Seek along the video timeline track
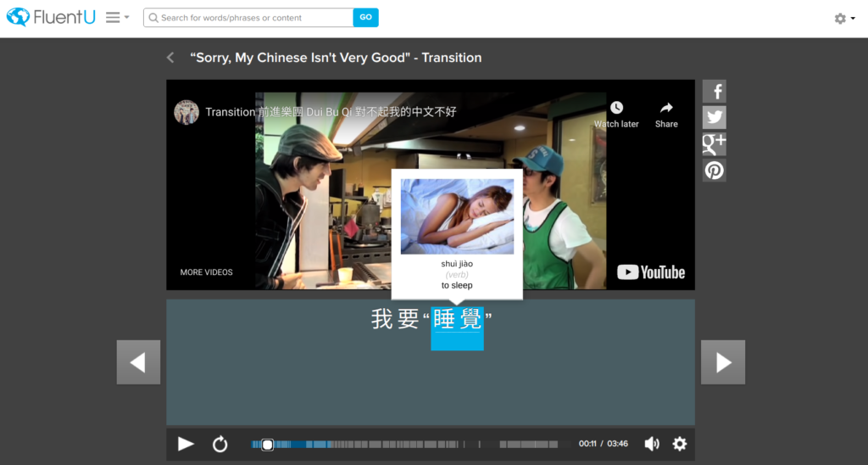Screen dimensions: 868x465 pos(410,445)
